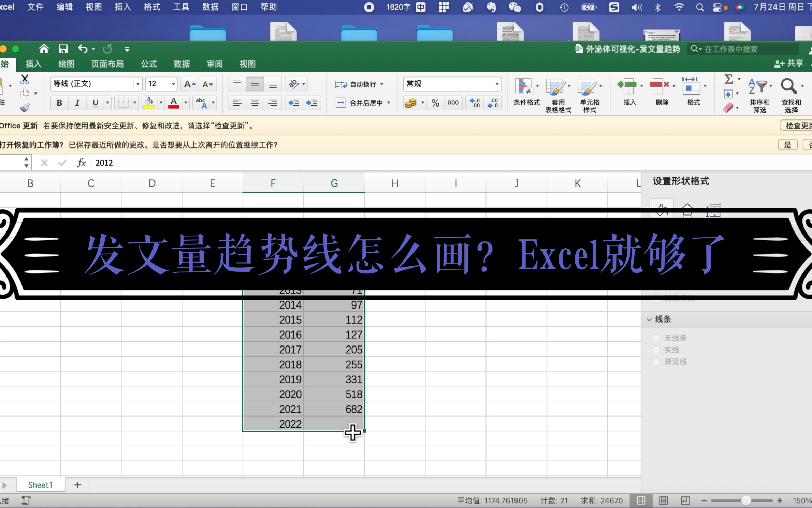Select the 渐变线 radio option

coord(656,362)
